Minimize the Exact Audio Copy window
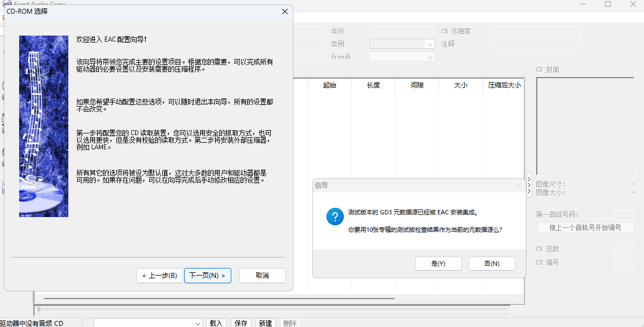 [x=583, y=4]
